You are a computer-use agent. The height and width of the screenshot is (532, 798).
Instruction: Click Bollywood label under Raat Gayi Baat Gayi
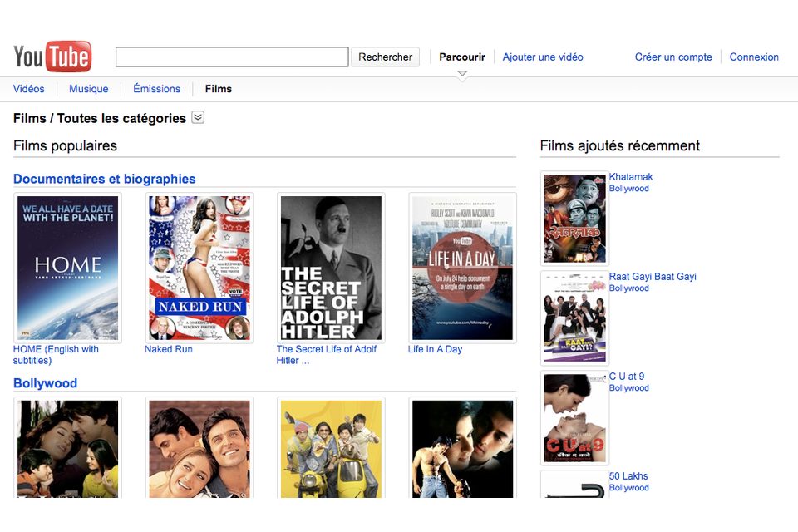[x=629, y=288]
